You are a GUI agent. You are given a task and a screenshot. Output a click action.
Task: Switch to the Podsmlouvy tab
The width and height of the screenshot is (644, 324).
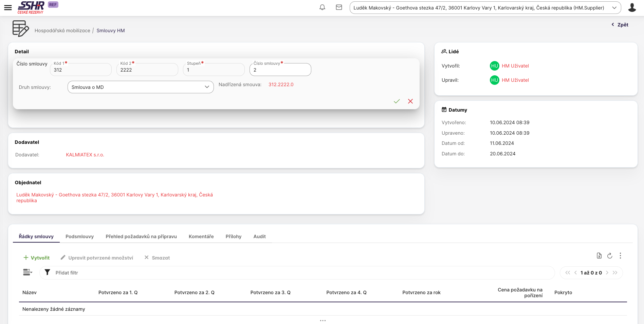79,236
